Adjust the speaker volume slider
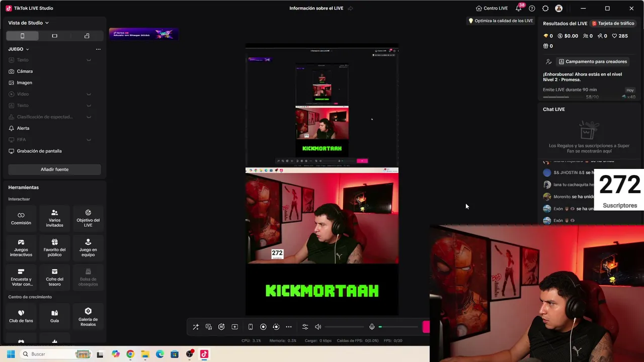The width and height of the screenshot is (644, 362). point(345,327)
